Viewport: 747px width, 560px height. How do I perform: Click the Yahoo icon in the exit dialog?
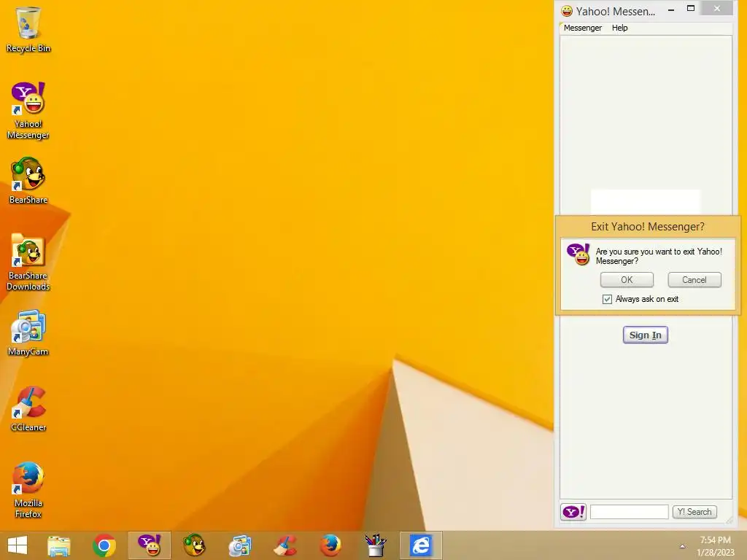coord(578,254)
